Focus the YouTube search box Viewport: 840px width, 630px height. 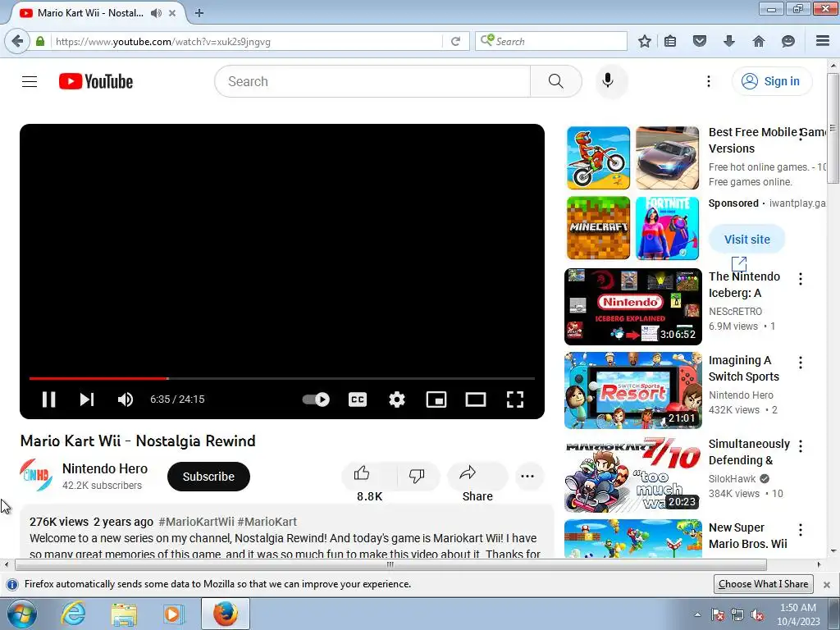tap(372, 81)
